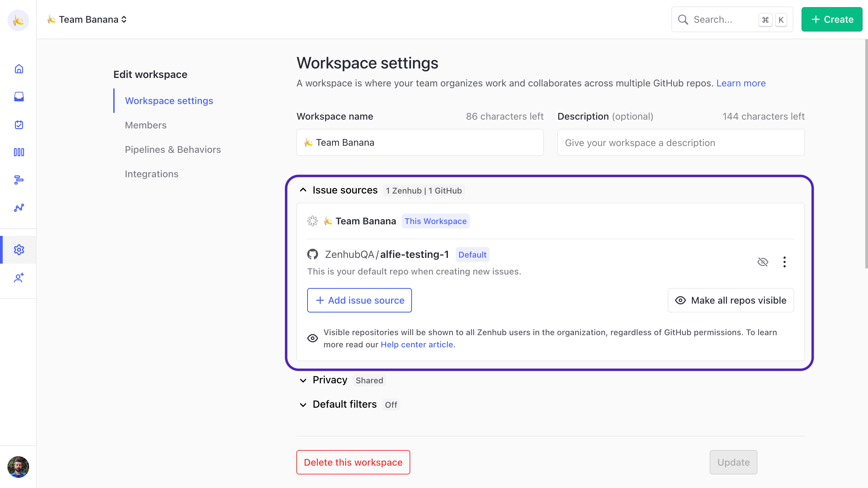868x488 pixels.
Task: Click Add issue source button
Action: pos(359,300)
